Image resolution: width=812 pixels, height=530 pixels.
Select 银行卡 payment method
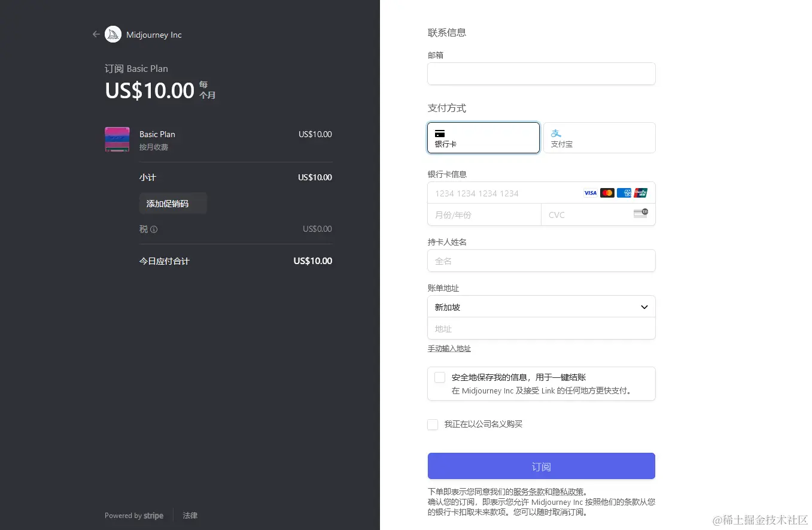[x=483, y=138]
